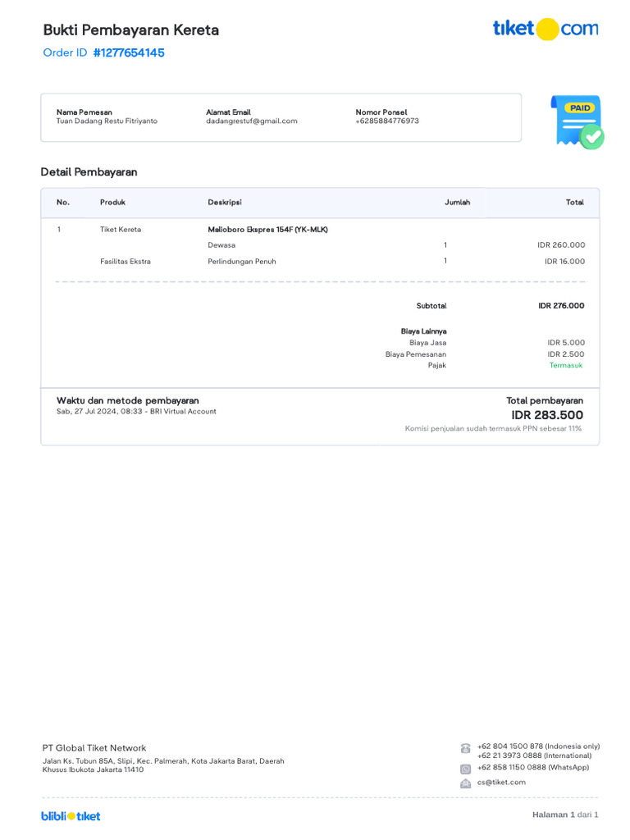Click the Biaya Jasa label
This screenshot has height=840, width=630.
point(428,342)
